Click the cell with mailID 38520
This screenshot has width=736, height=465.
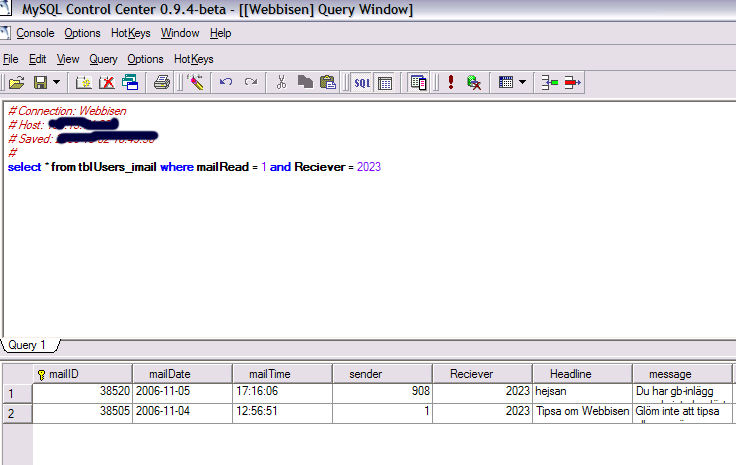click(82, 393)
